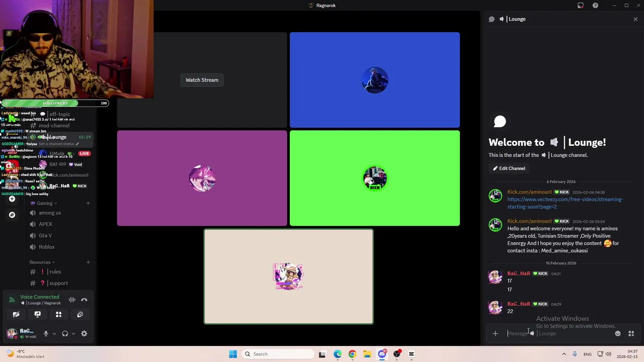Open the emoji picker in message box
The width and height of the screenshot is (644, 362).
pos(618,333)
